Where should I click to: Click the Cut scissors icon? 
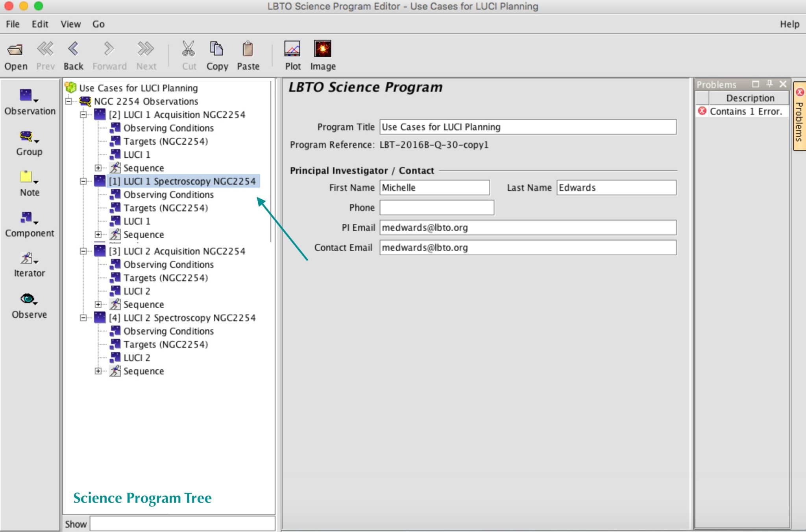189,49
